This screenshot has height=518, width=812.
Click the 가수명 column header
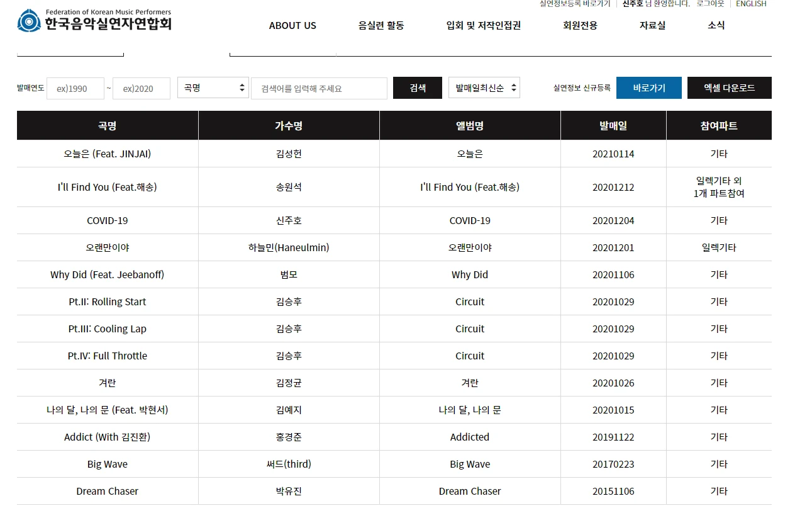click(289, 126)
